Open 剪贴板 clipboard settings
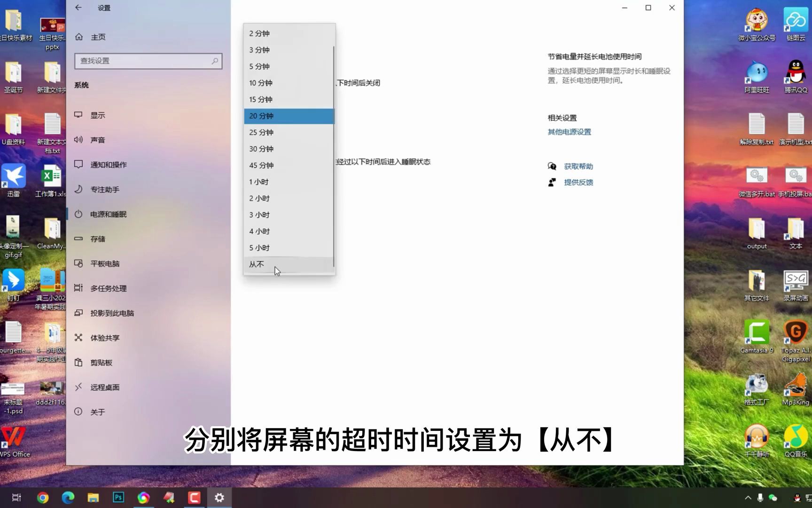This screenshot has width=812, height=508. pyautogui.click(x=148, y=362)
